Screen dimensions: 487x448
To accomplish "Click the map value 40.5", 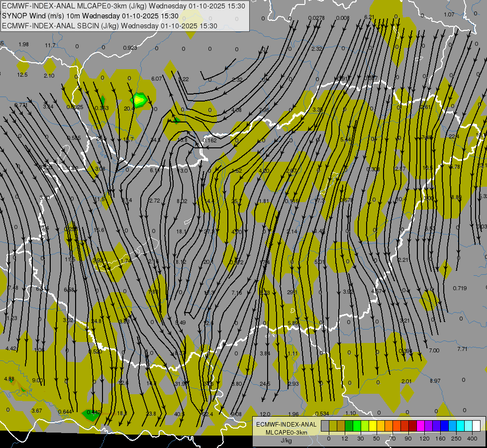I will pyautogui.click(x=179, y=414).
